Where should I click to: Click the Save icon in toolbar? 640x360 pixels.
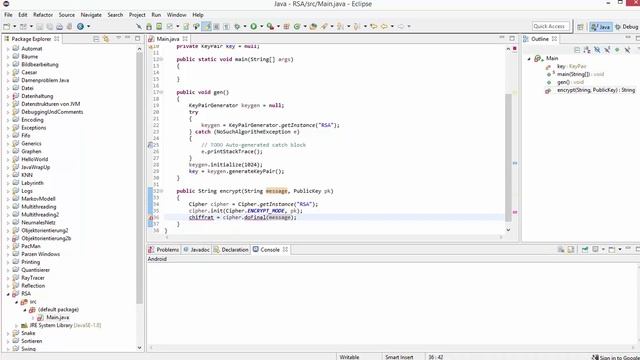40,27
